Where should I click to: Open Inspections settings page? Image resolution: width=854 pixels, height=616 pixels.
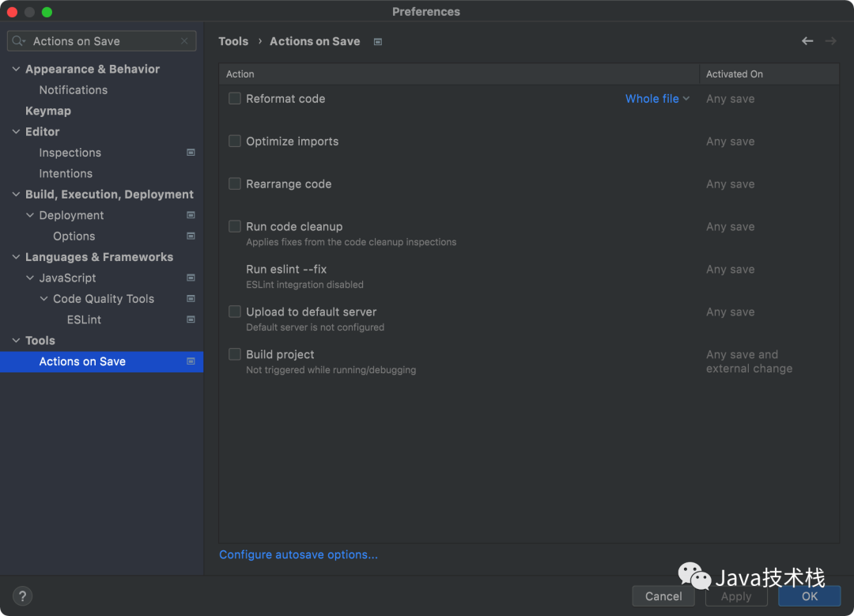[x=70, y=153]
